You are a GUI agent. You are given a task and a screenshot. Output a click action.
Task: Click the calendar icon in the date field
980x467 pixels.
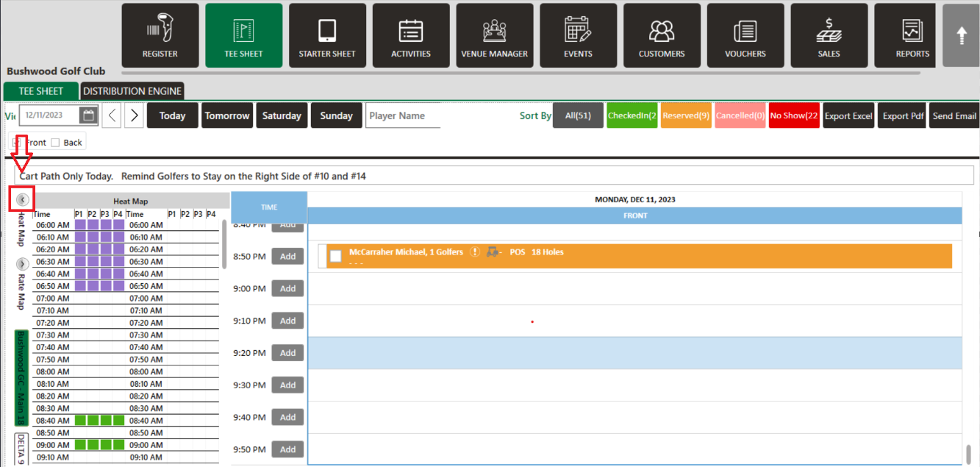point(88,115)
